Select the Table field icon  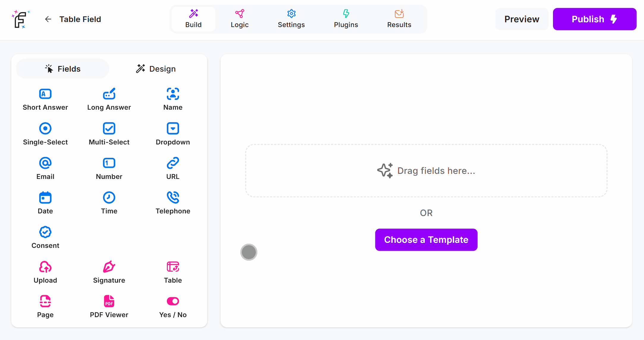click(173, 272)
